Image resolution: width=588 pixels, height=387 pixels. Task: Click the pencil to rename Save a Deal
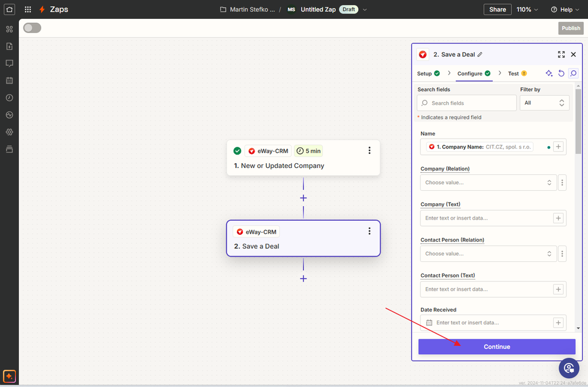[480, 55]
